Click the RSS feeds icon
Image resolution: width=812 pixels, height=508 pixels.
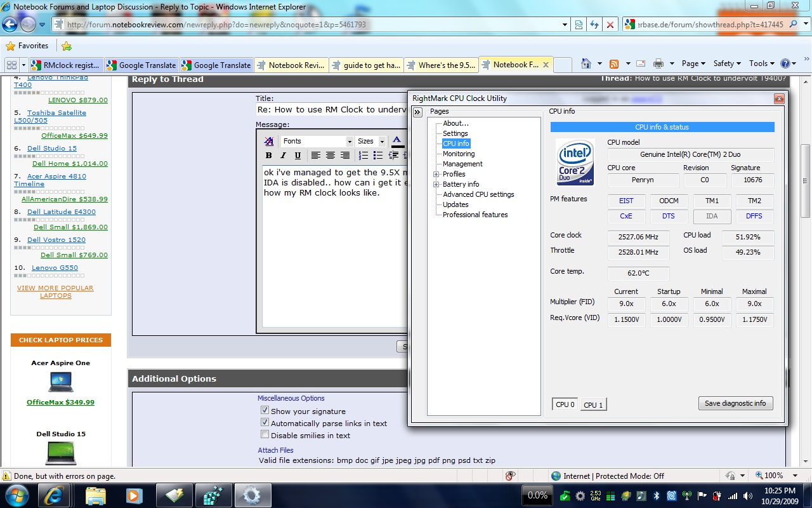tap(613, 63)
